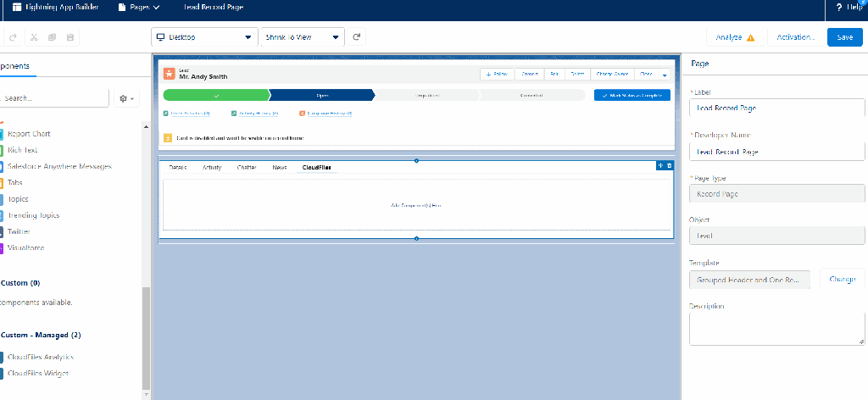Click the Visualforce component icon
The image size is (868, 400).
point(1,247)
